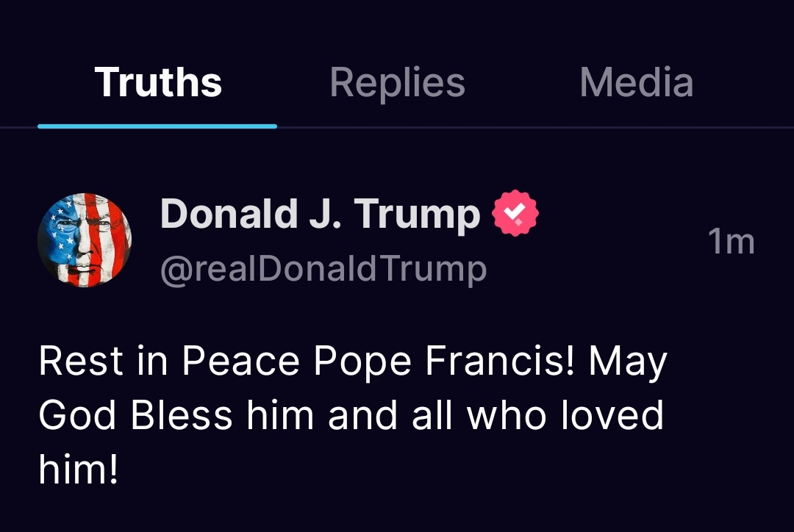This screenshot has height=532, width=794.
Task: Click the 1m post timestamp
Action: 732,242
